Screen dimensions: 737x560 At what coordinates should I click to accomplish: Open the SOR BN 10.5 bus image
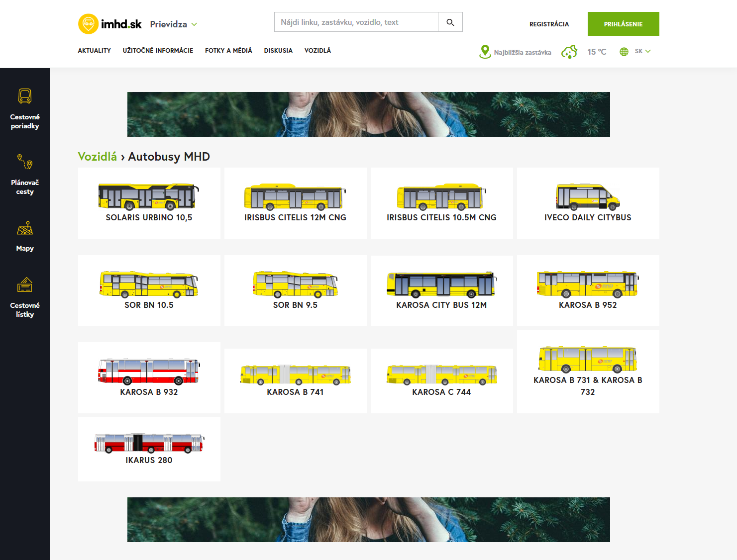pyautogui.click(x=149, y=284)
